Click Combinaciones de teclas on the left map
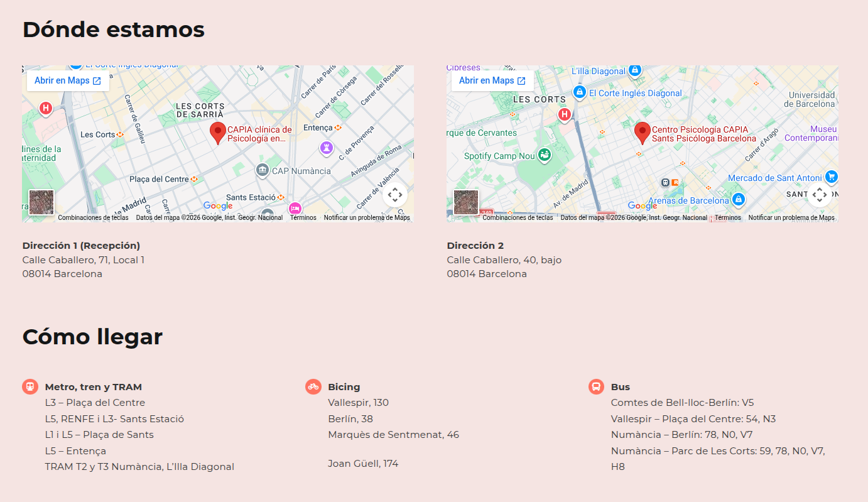This screenshot has height=502, width=868. click(93, 218)
